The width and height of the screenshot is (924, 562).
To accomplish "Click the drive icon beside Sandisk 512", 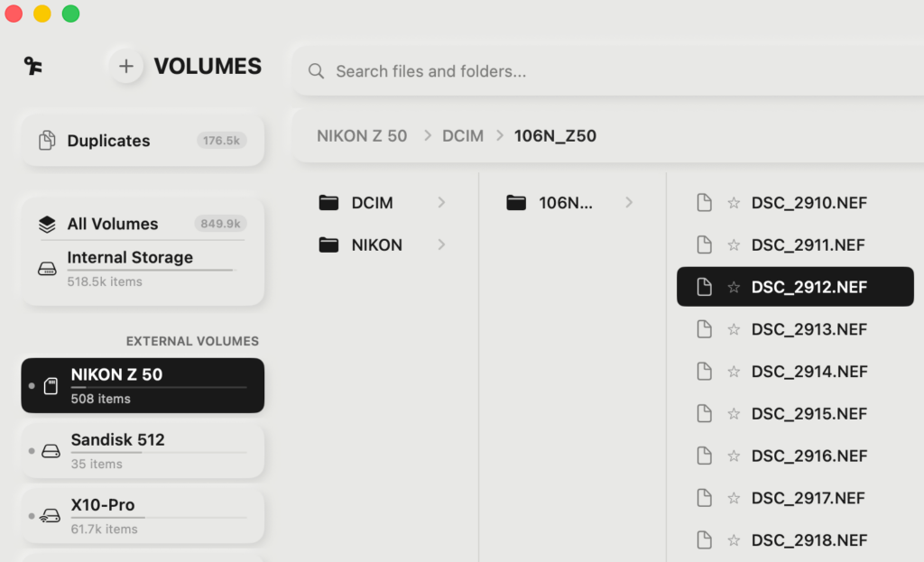I will [x=50, y=450].
